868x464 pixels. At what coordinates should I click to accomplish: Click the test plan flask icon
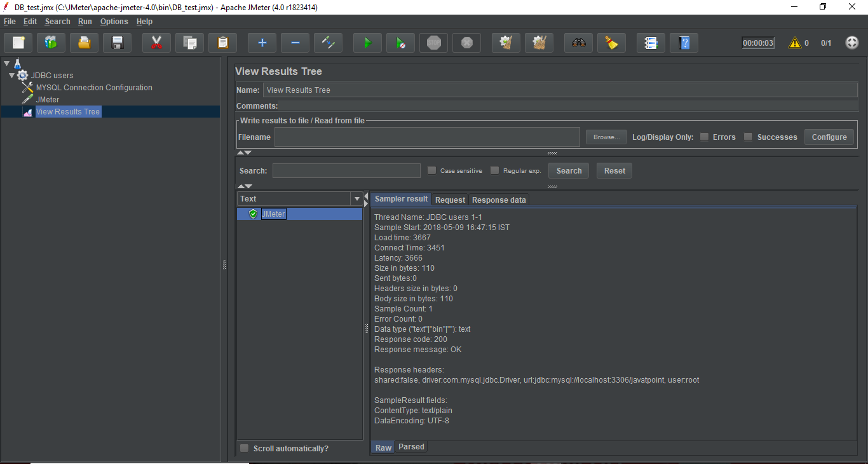tap(17, 64)
